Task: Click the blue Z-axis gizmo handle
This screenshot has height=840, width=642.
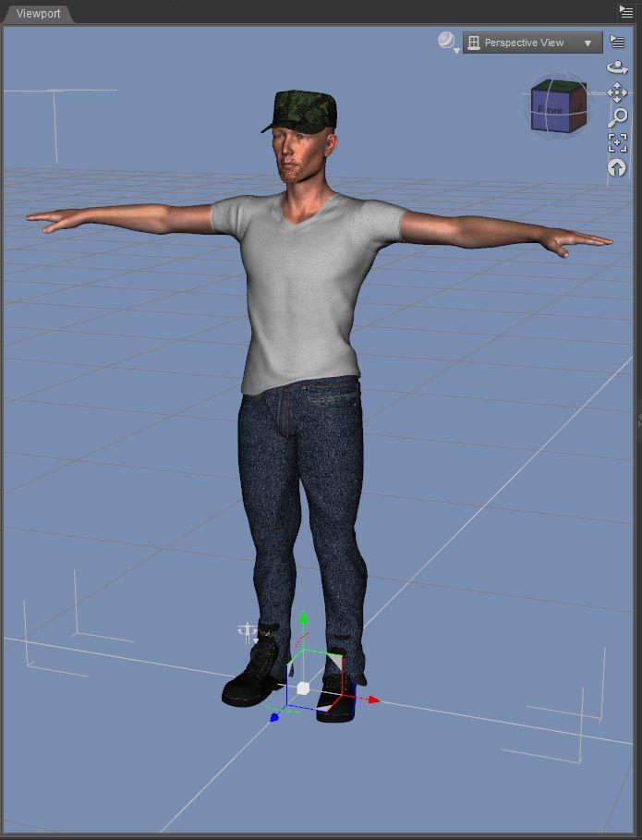Action: tap(274, 717)
